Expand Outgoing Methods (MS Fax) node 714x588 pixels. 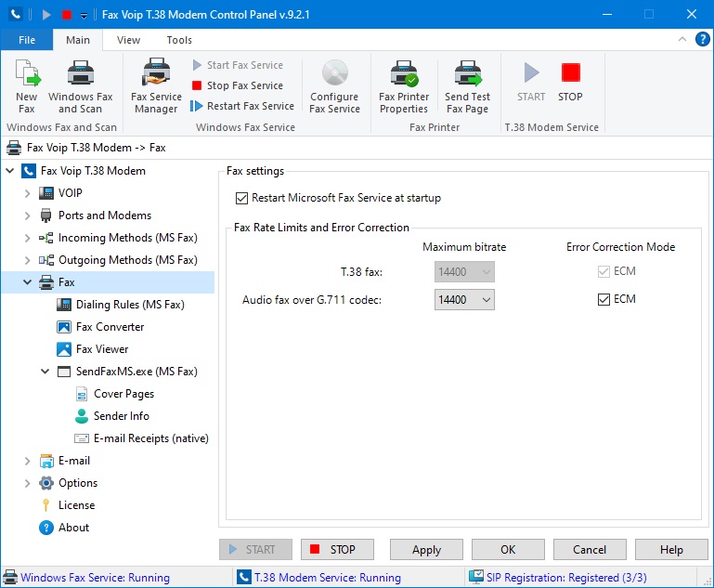(27, 260)
